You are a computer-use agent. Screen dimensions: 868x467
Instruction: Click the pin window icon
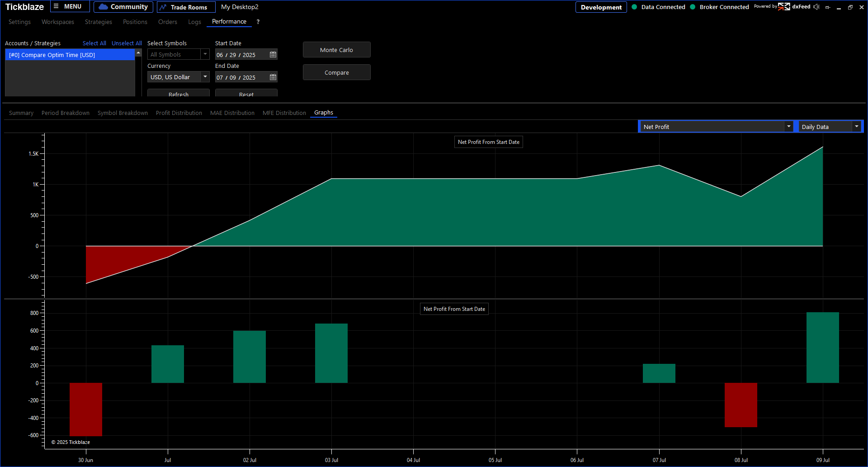(828, 7)
